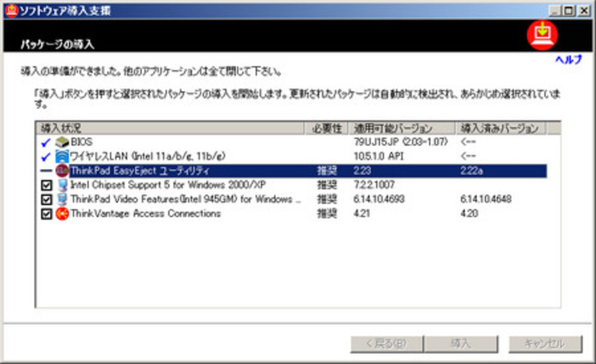Click the ワイヤレスLAN wireless signal icon
The height and width of the screenshot is (364, 596).
pyautogui.click(x=62, y=156)
